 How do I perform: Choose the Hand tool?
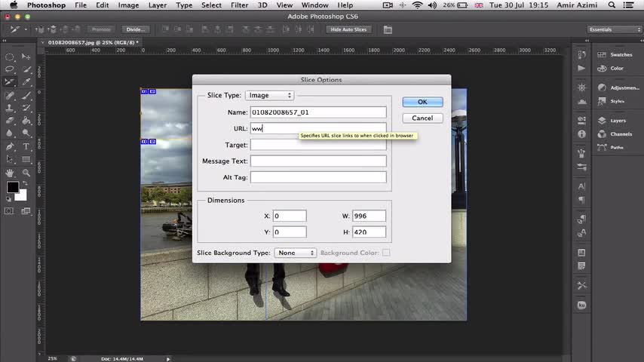11,172
